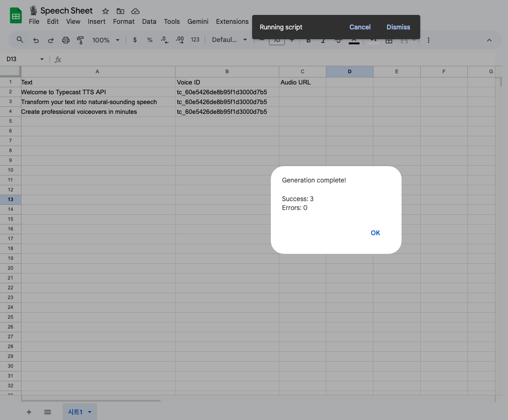The width and height of the screenshot is (508, 420).
Task: Collapse the toolbar with the chevron
Action: pyautogui.click(x=489, y=40)
